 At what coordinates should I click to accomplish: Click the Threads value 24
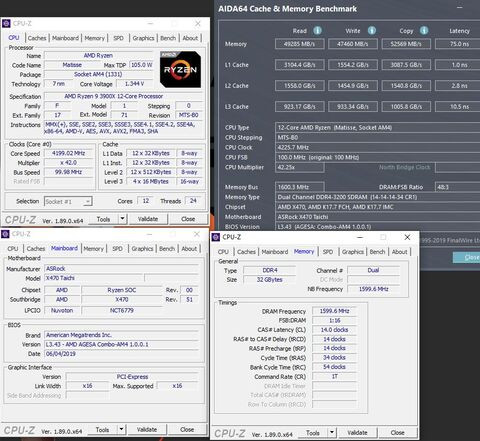tap(193, 201)
